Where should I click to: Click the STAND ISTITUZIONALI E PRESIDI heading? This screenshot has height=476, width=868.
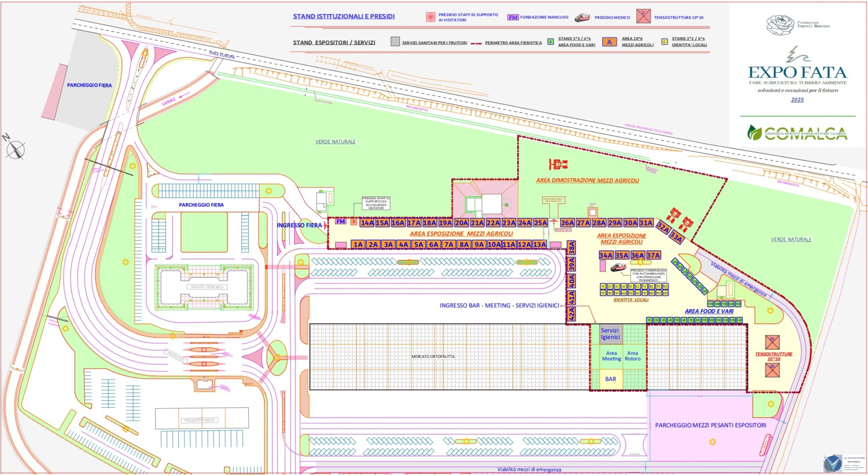[x=344, y=16]
